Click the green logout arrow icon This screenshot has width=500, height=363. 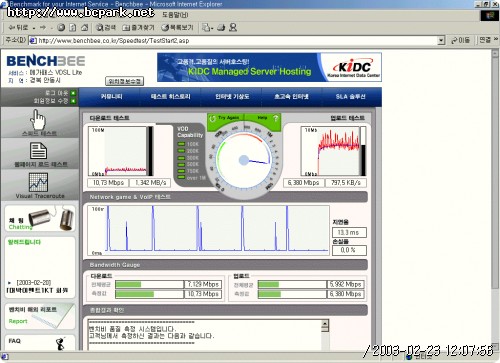[x=73, y=93]
